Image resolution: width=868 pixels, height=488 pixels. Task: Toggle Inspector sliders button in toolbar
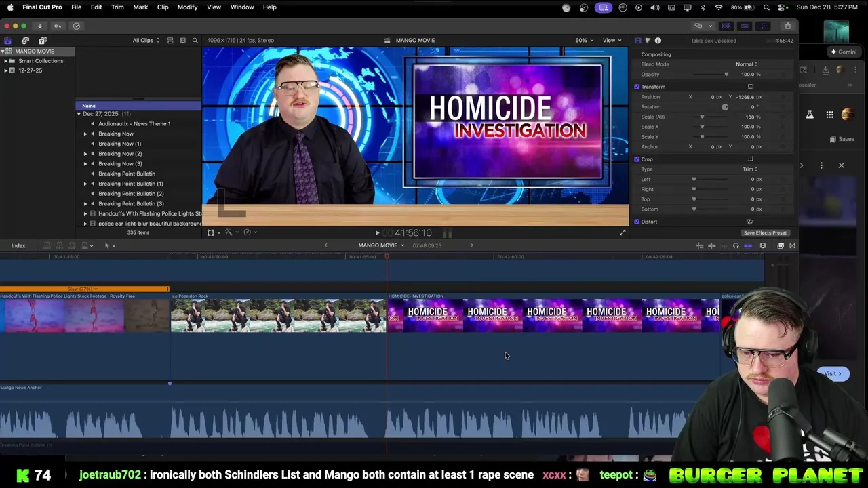[x=763, y=26]
